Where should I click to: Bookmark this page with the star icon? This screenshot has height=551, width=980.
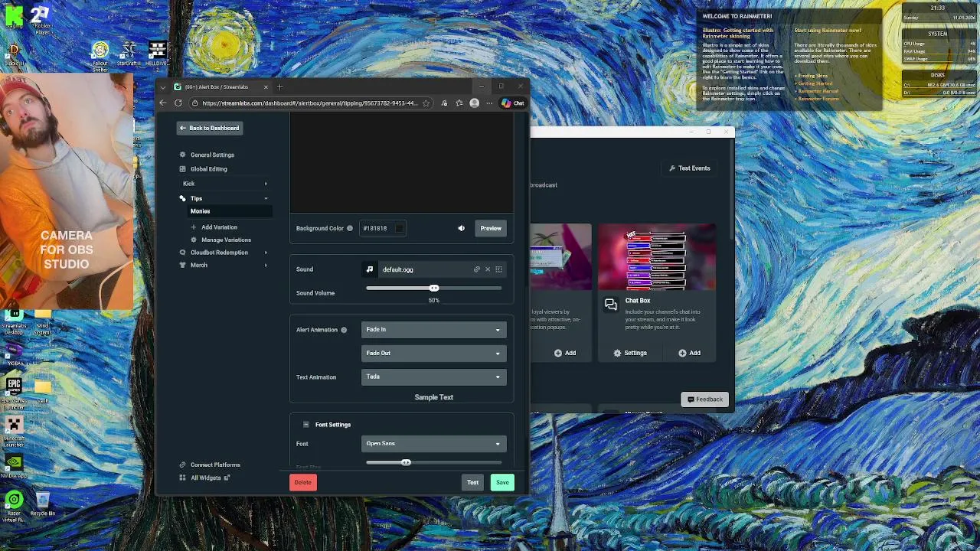pyautogui.click(x=426, y=103)
